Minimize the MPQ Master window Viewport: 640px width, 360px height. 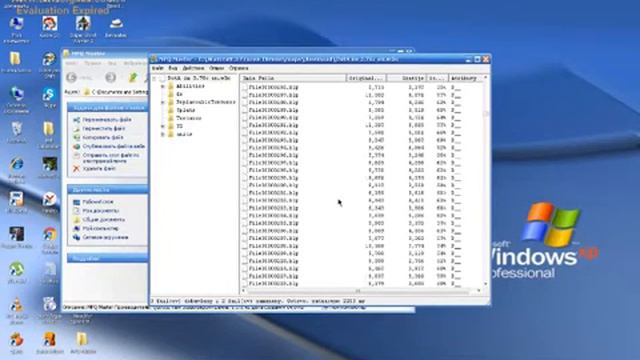pyautogui.click(x=469, y=59)
